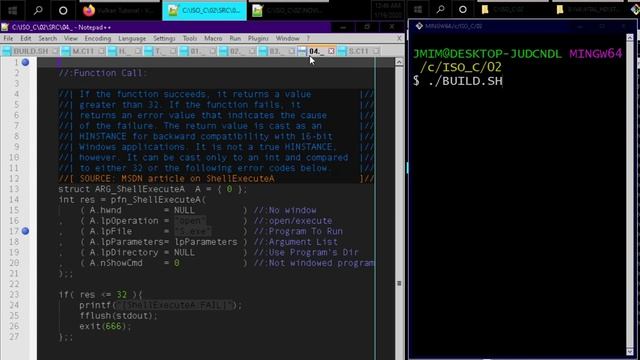This screenshot has height=360, width=640.
Task: Click editor vertical scrollbar up arrow
Action: [x=399, y=62]
